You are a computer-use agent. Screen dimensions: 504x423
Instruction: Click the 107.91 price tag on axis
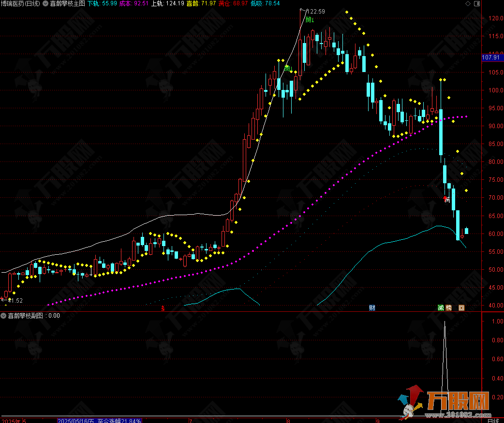click(x=490, y=58)
